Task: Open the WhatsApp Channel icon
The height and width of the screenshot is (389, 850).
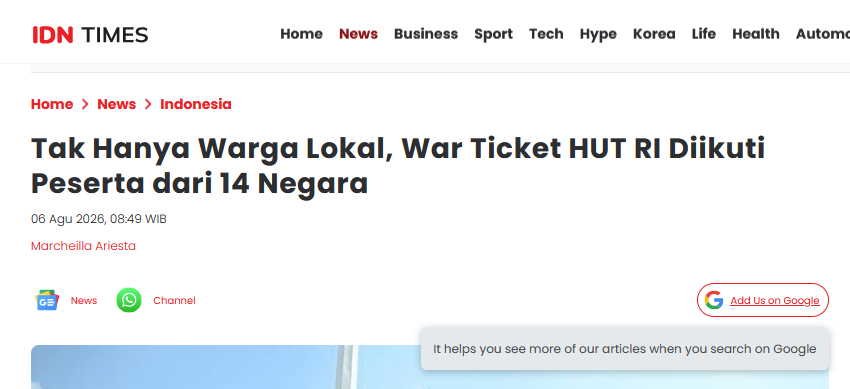Action: pos(129,300)
